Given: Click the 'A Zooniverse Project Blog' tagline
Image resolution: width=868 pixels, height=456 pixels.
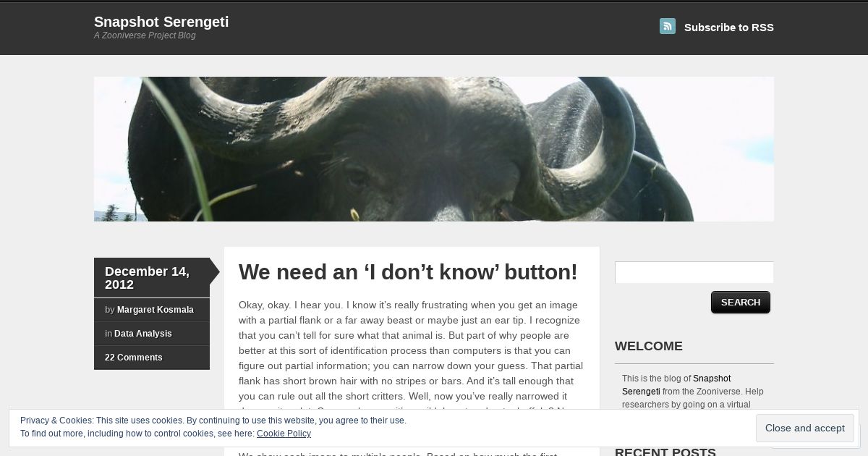Looking at the screenshot, I should coord(145,35).
